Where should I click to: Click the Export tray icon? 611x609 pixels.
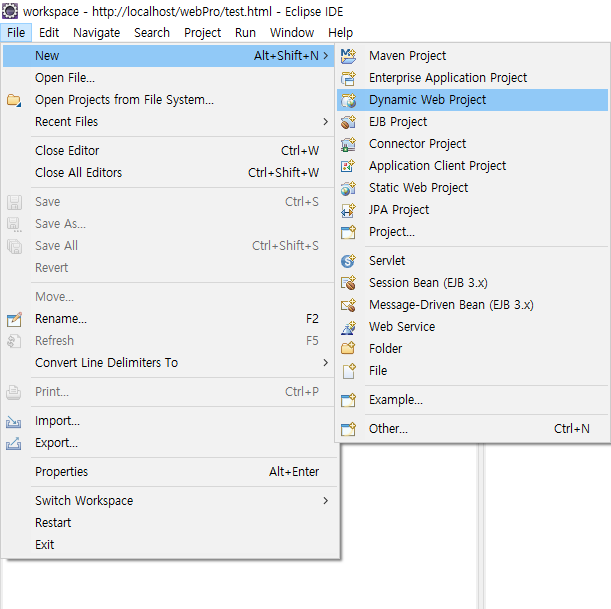pos(14,443)
